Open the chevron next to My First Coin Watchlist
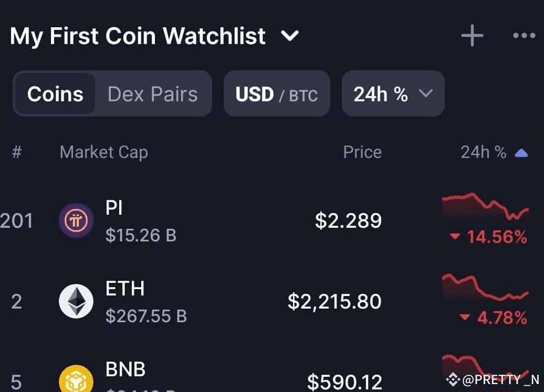The width and height of the screenshot is (544, 392). 289,36
